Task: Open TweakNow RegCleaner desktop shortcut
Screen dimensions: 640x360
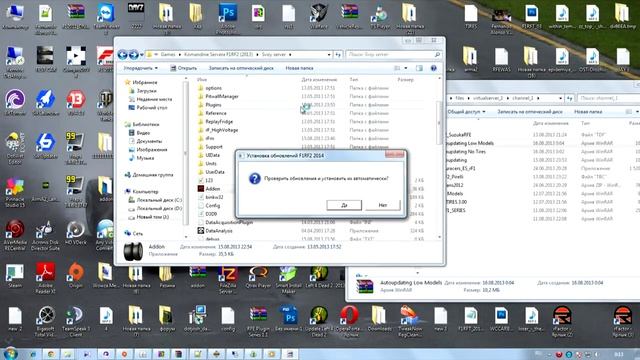Action: (x=410, y=322)
